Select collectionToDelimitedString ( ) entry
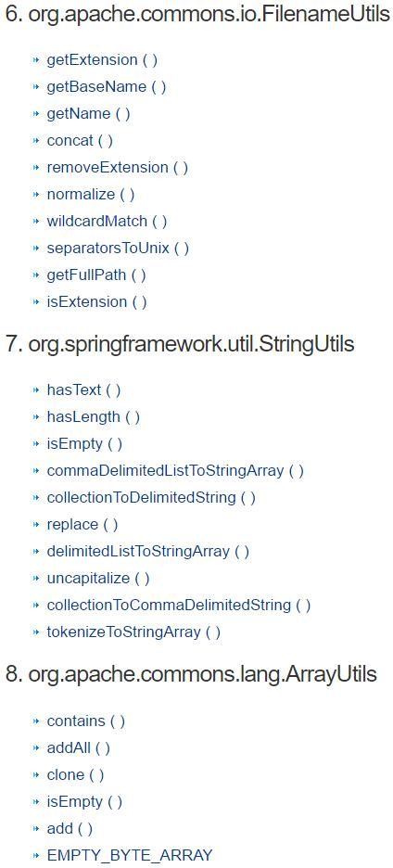393x868 pixels. tap(151, 498)
